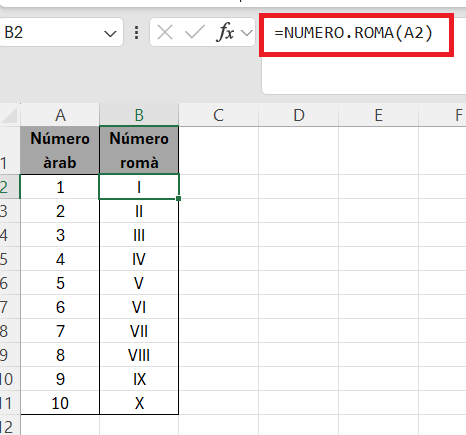Select cell A6 containing 5

pyautogui.click(x=60, y=283)
